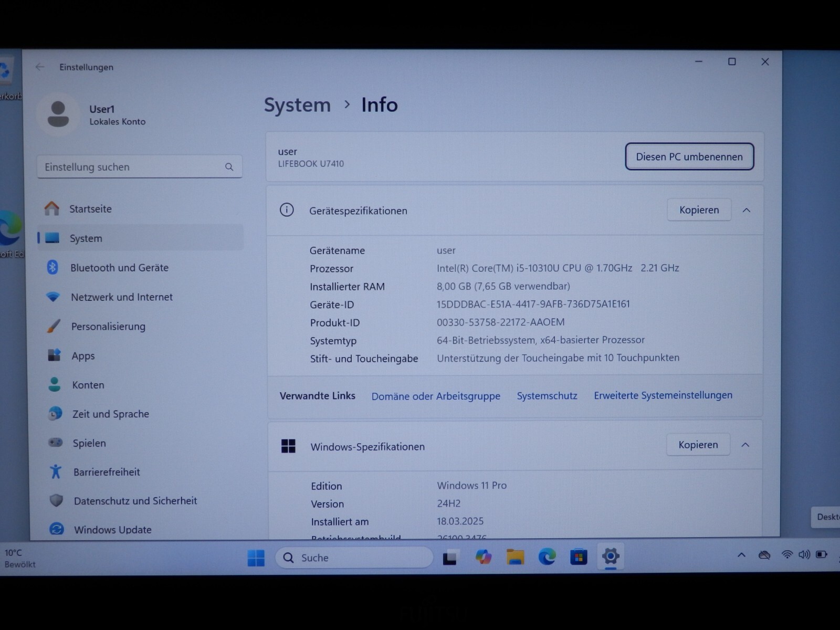Copy the Gerätespezifikationen

click(x=699, y=210)
